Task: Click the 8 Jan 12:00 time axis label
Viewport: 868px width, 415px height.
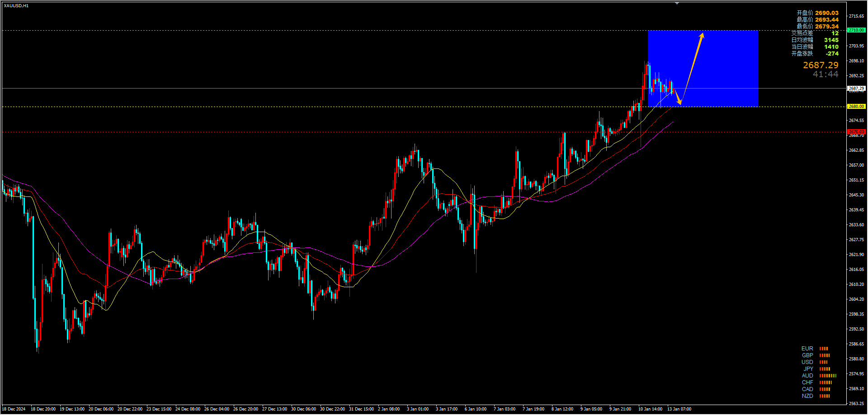Action: (x=562, y=409)
